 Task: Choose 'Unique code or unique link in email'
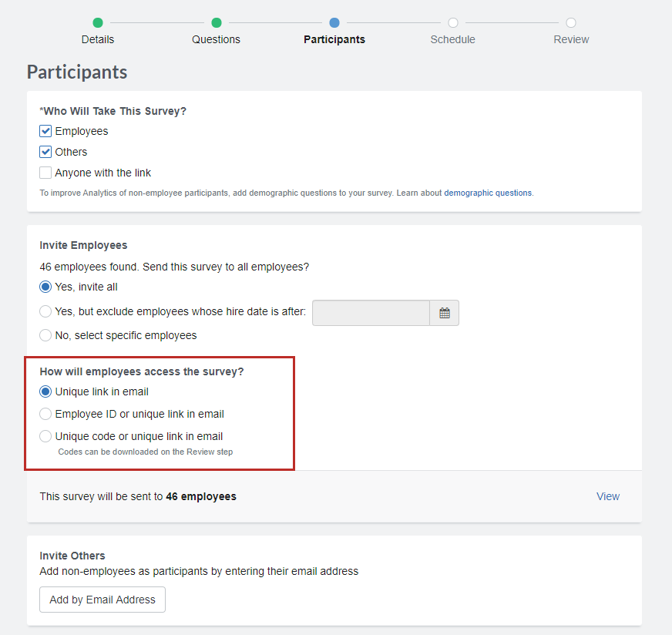(45, 436)
